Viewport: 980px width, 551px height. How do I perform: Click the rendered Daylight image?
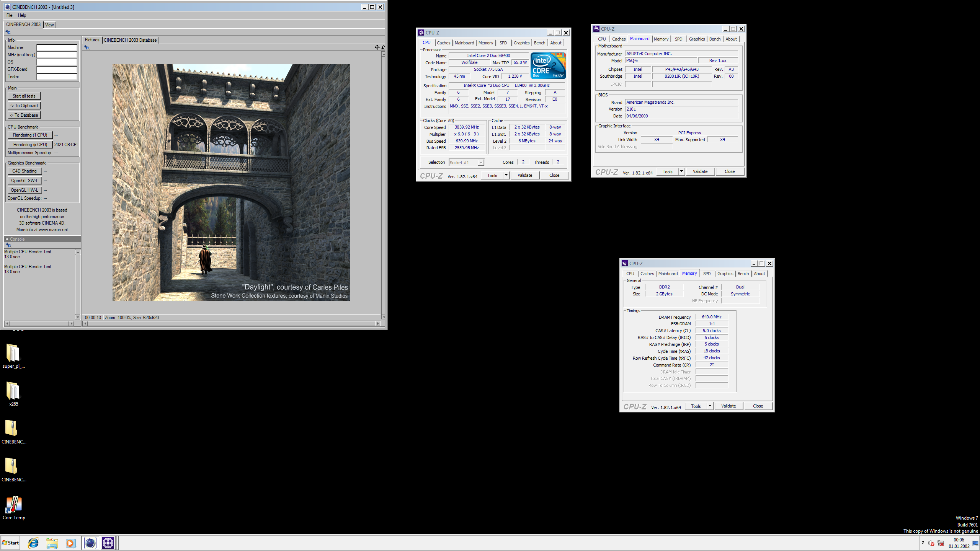(x=231, y=183)
